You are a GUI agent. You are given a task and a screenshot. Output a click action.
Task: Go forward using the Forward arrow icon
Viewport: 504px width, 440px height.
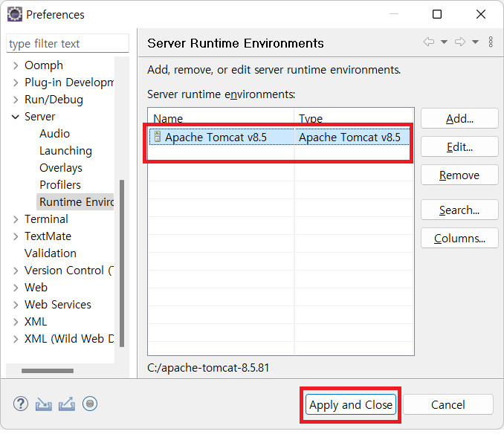point(460,42)
